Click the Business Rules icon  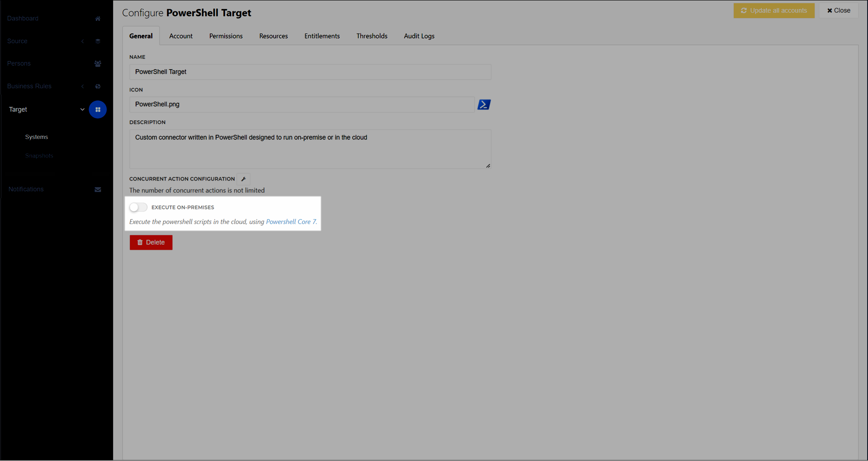pos(98,86)
